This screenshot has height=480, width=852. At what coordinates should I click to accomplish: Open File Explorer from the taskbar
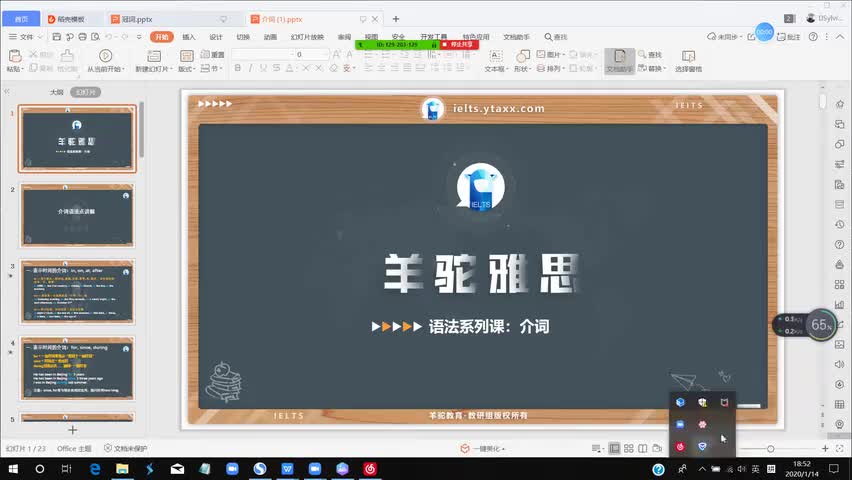pos(122,469)
